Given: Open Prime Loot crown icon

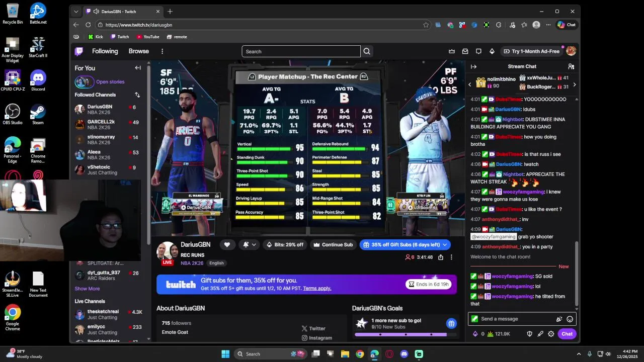Looking at the screenshot, I should point(452,51).
